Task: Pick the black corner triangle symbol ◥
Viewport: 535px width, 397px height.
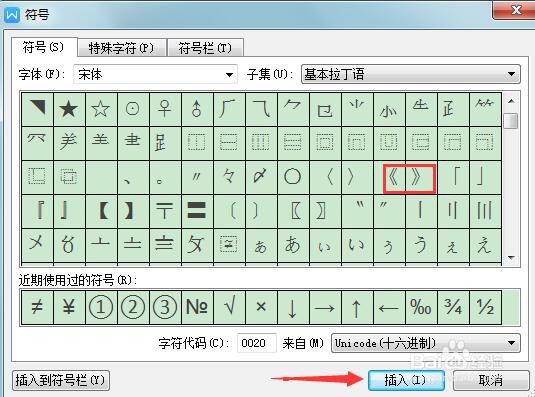Action: [38, 109]
